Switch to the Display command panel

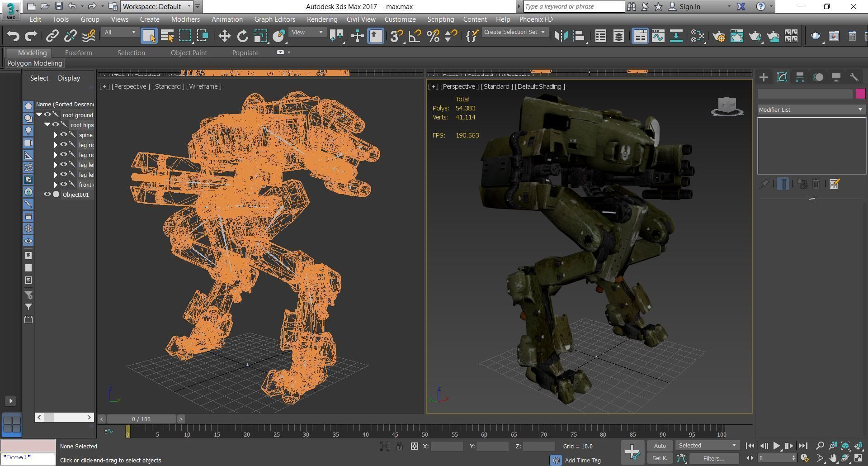point(836,77)
